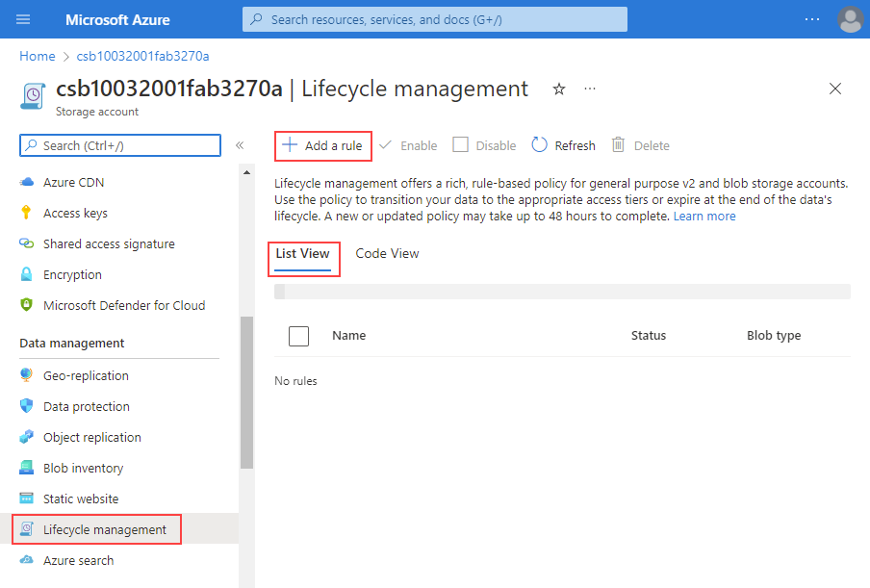The image size is (870, 588).
Task: Focus the top resources search box
Action: pyautogui.click(x=435, y=19)
